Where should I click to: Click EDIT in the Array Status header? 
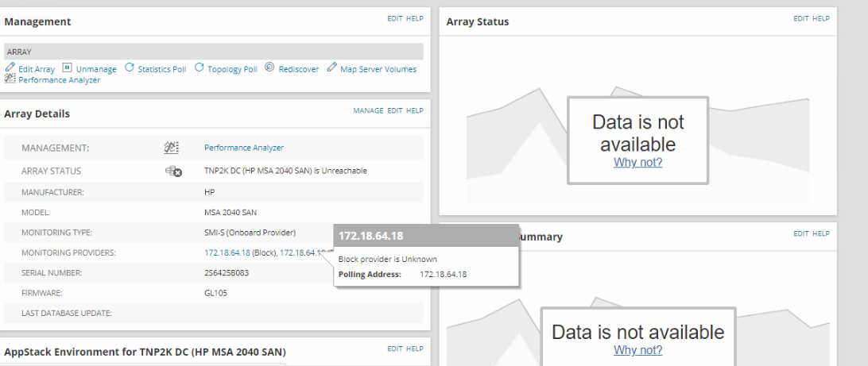point(801,18)
